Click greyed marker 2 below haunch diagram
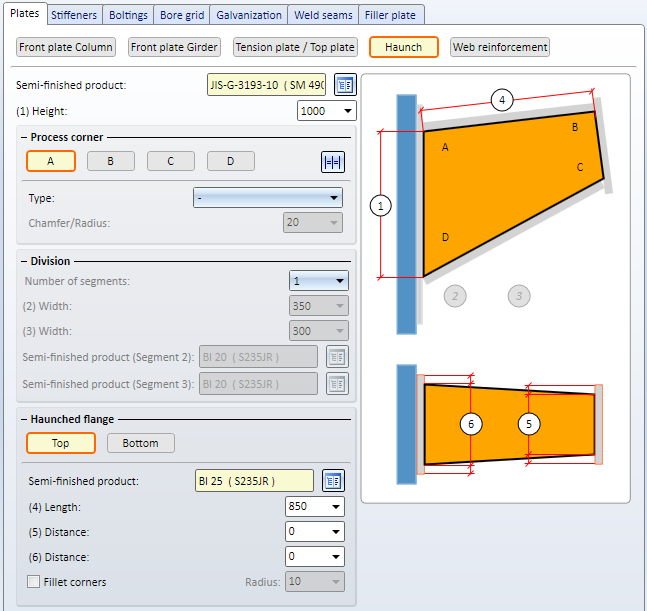 (x=454, y=295)
